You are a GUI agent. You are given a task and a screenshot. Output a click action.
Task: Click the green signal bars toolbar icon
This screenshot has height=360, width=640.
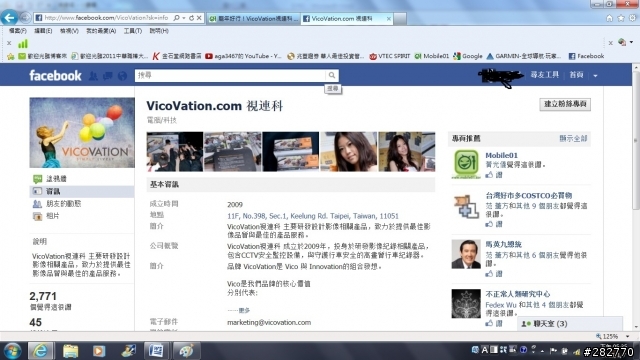tap(23, 43)
